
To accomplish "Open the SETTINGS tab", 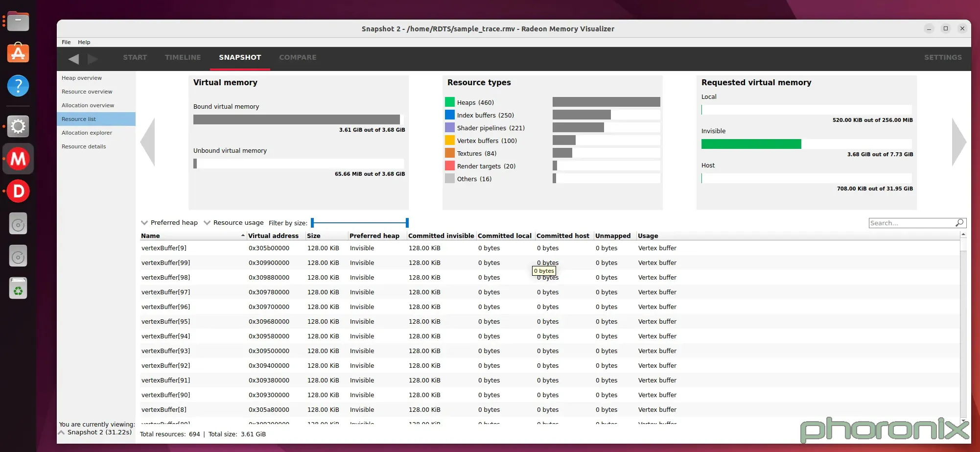I will (943, 57).
